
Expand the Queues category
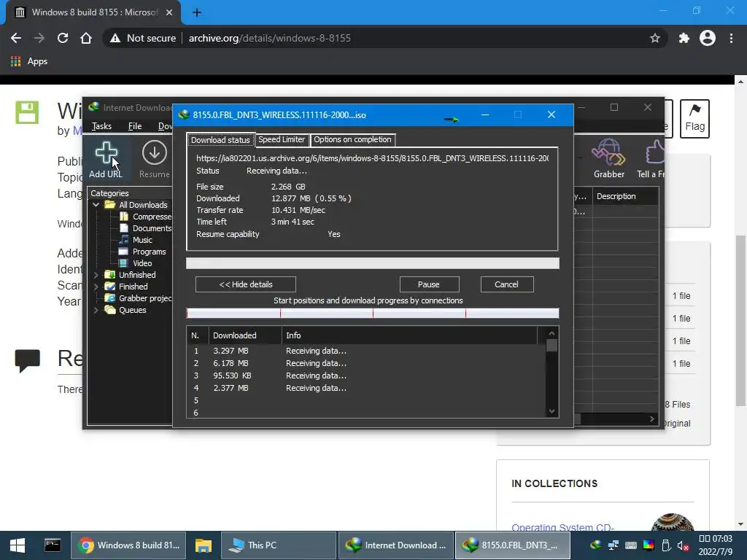[96, 310]
